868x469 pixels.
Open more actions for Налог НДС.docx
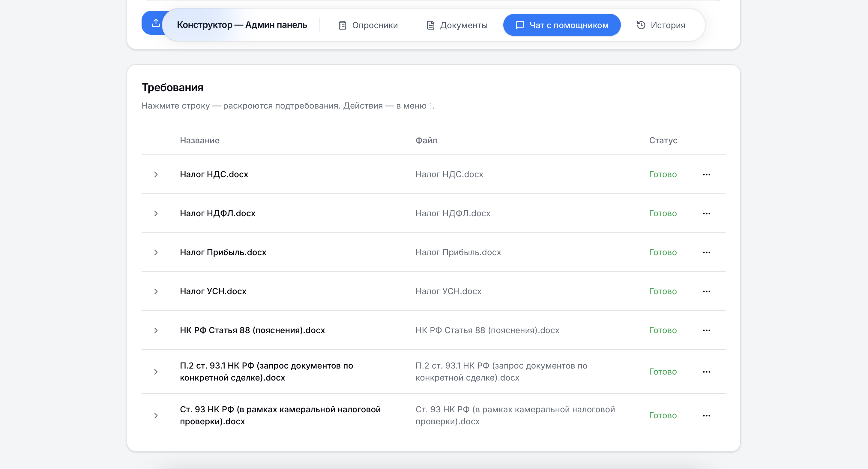[x=707, y=175]
